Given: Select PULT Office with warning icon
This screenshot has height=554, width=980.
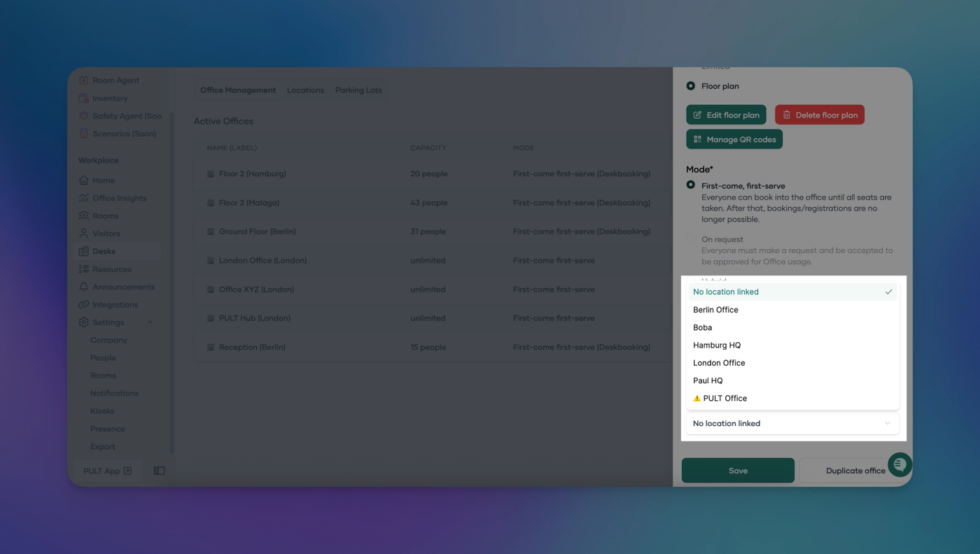Looking at the screenshot, I should 724,398.
